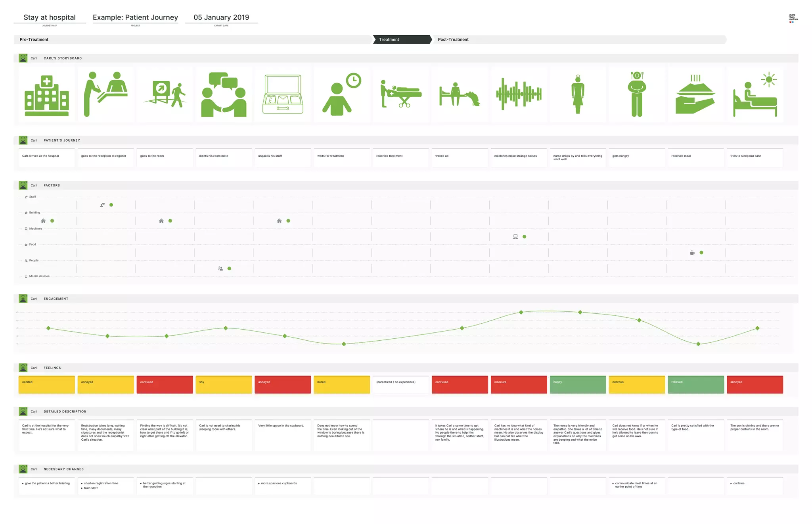
Task: Click the more than metrics logo
Action: 793,18
